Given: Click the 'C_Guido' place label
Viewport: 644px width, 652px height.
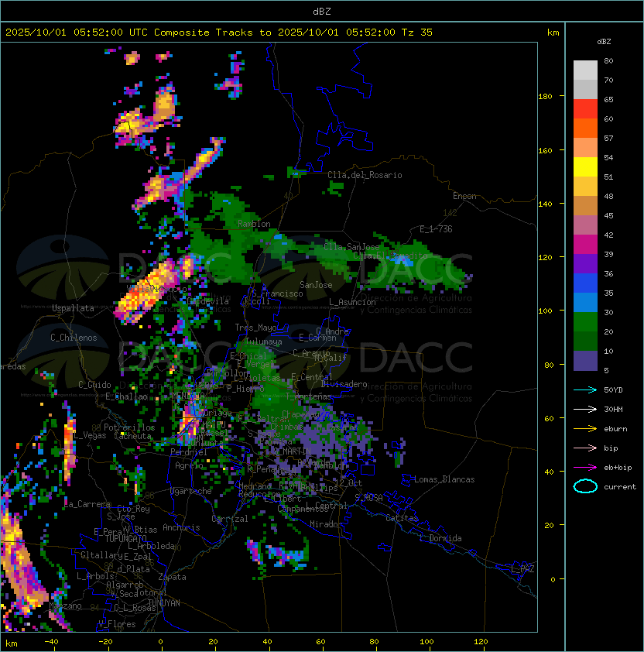Looking at the screenshot, I should point(94,385).
